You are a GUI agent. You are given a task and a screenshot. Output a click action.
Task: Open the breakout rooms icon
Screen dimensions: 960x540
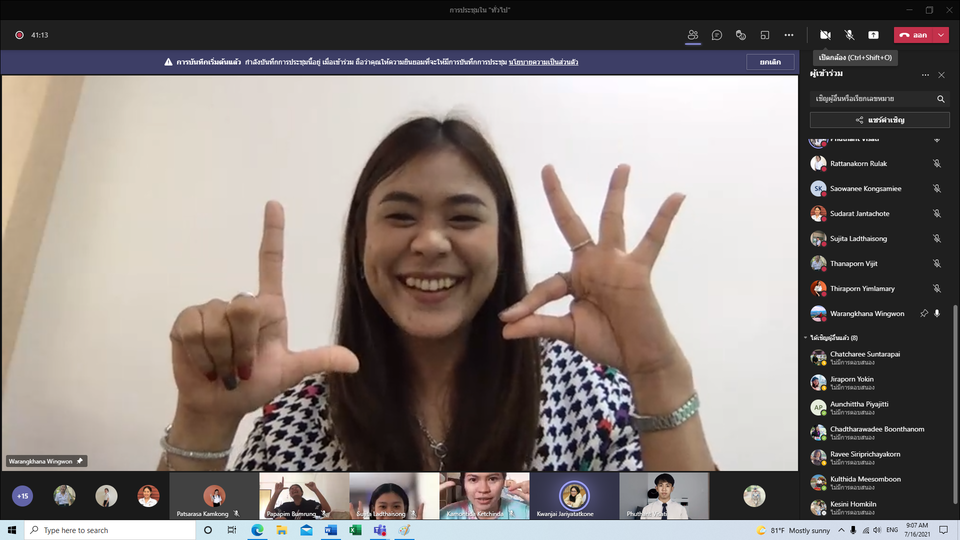click(765, 35)
